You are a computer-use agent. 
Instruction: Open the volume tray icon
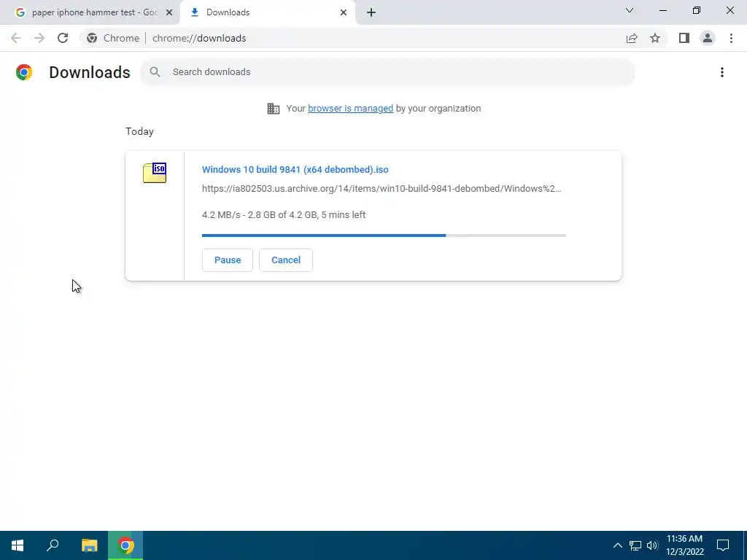(652, 545)
